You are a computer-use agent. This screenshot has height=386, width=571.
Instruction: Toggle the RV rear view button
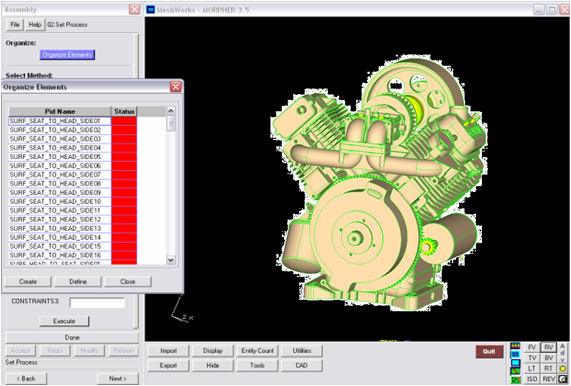tap(549, 347)
